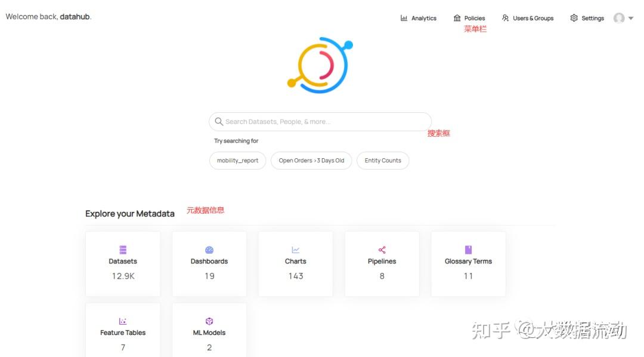
Task: Click the Policies bank building icon
Action: (x=457, y=18)
